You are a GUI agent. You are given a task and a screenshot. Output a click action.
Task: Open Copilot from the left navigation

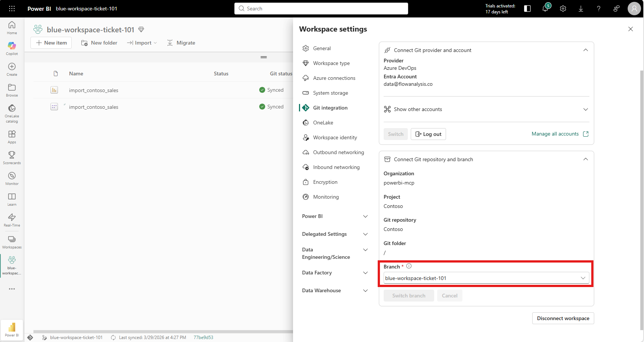pos(12,49)
